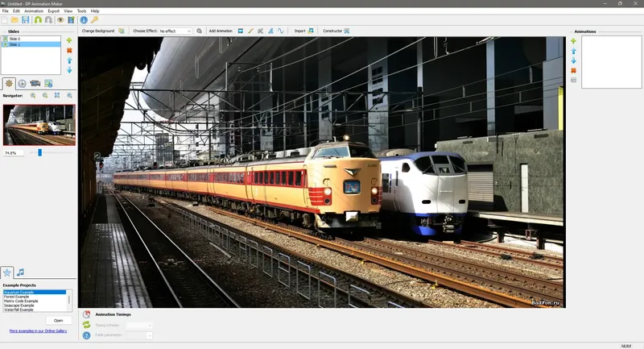This screenshot has width=644, height=349.
Task: Open the Tools menu
Action: click(x=82, y=11)
